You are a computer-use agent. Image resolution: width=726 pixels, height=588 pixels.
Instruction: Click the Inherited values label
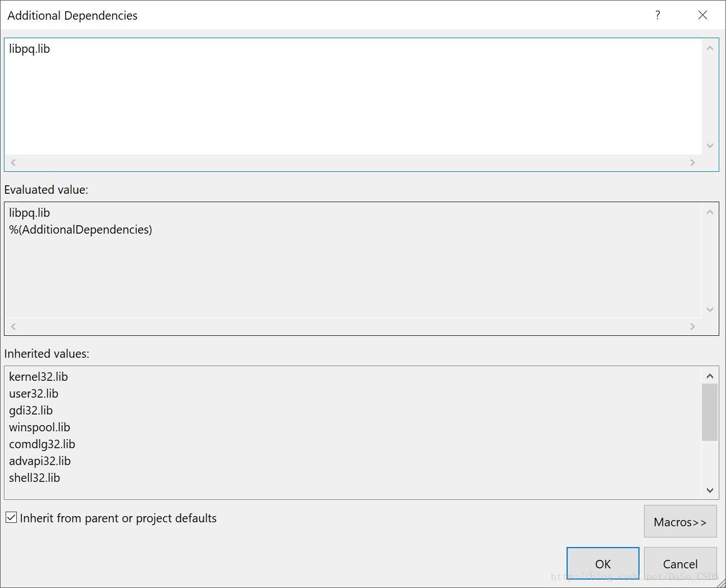click(47, 354)
